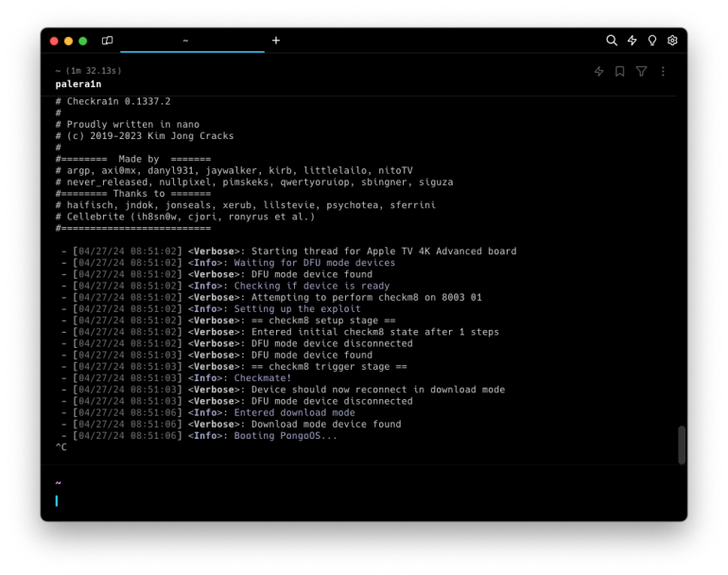Click '# Checkra1n 0.1337.2' line
The image size is (728, 575).
pyautogui.click(x=113, y=101)
